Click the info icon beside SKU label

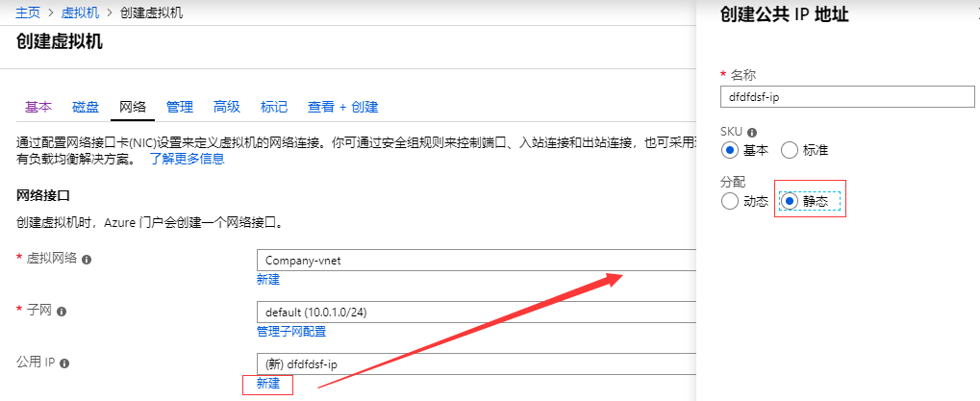(752, 132)
